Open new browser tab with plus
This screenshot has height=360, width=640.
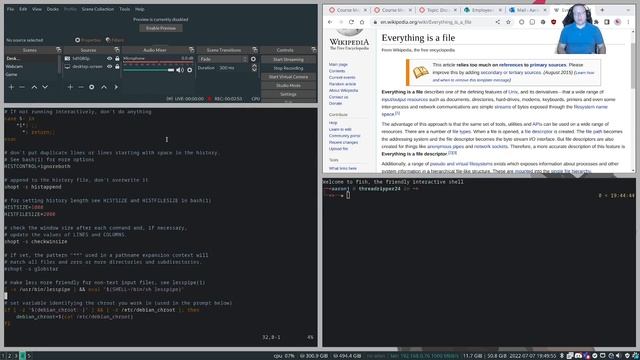click(602, 10)
